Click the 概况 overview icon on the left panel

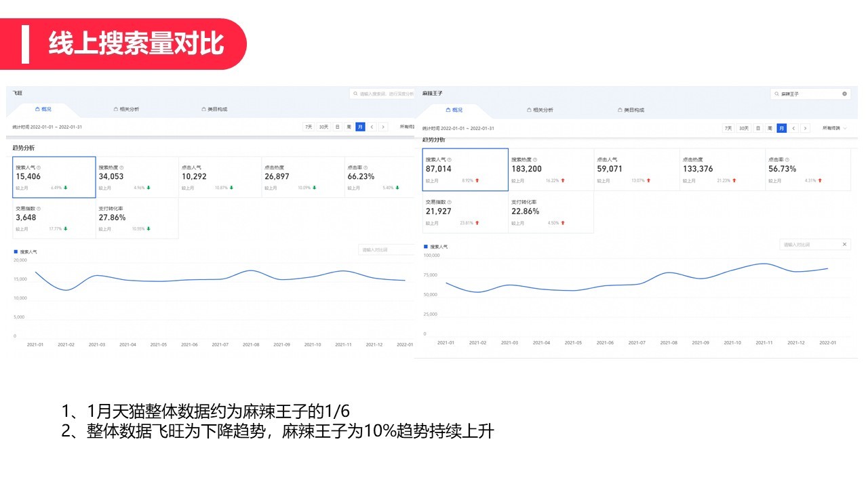click(37, 109)
